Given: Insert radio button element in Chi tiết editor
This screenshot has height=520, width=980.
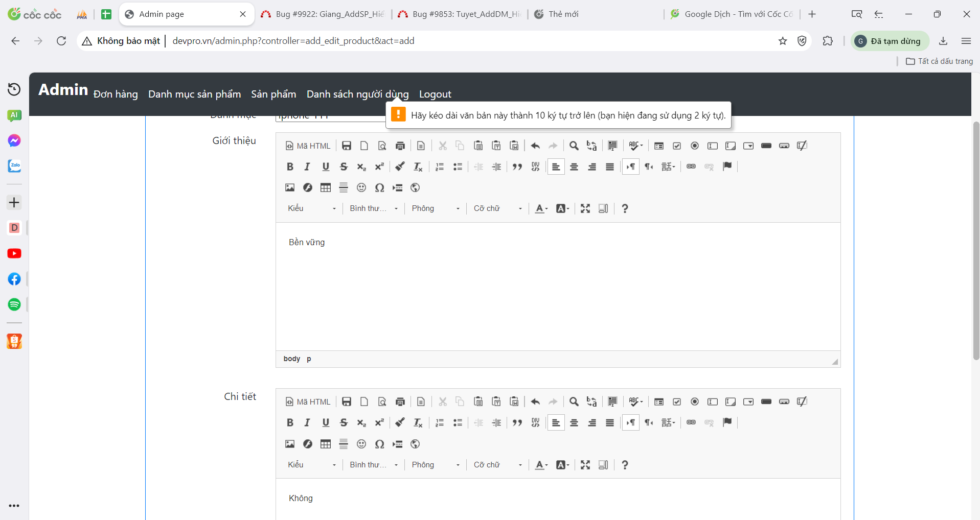Looking at the screenshot, I should (x=695, y=402).
